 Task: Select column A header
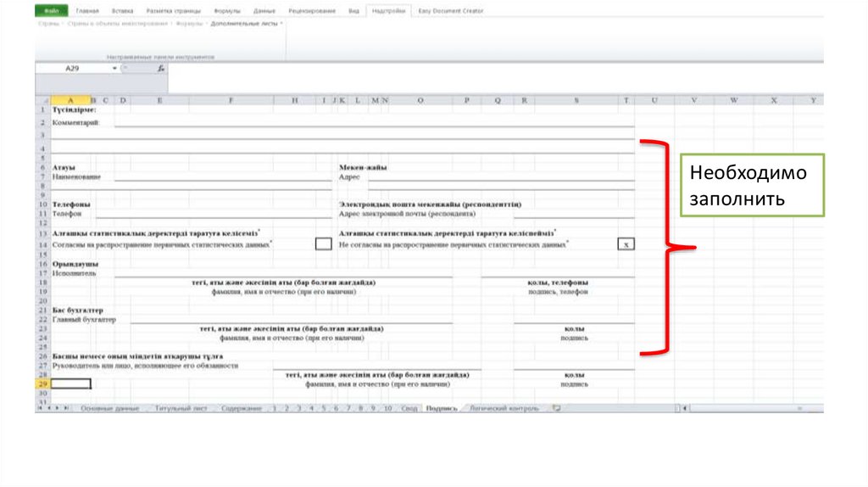tap(70, 100)
